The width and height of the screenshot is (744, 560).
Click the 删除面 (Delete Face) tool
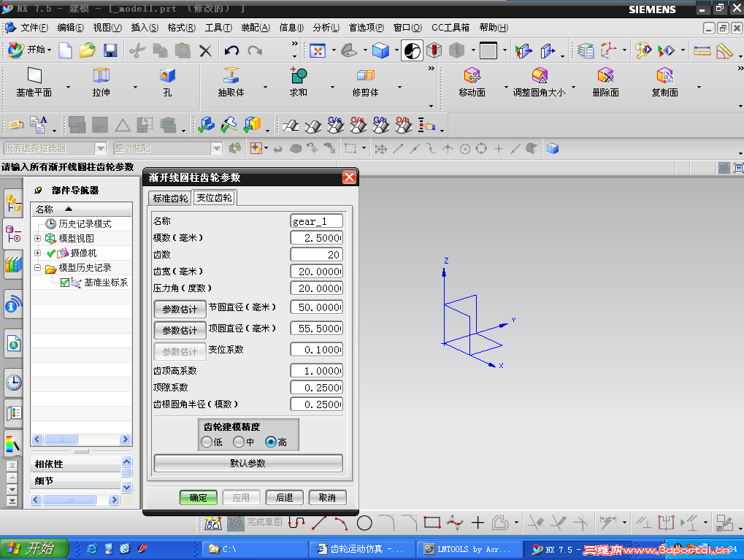605,82
